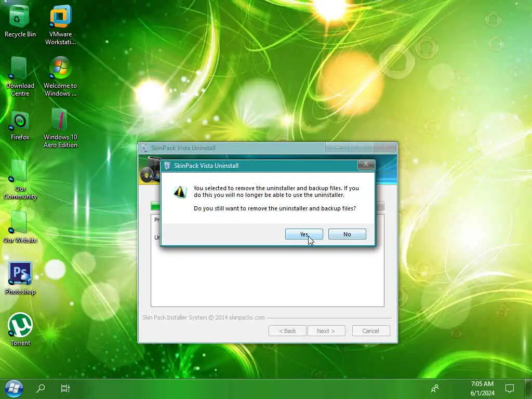Click Cancel in the uninstall wizard
The height and width of the screenshot is (399, 532).
click(371, 331)
